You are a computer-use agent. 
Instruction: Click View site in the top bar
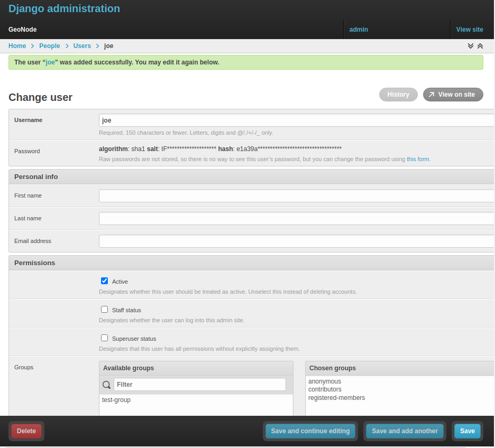[x=470, y=29]
